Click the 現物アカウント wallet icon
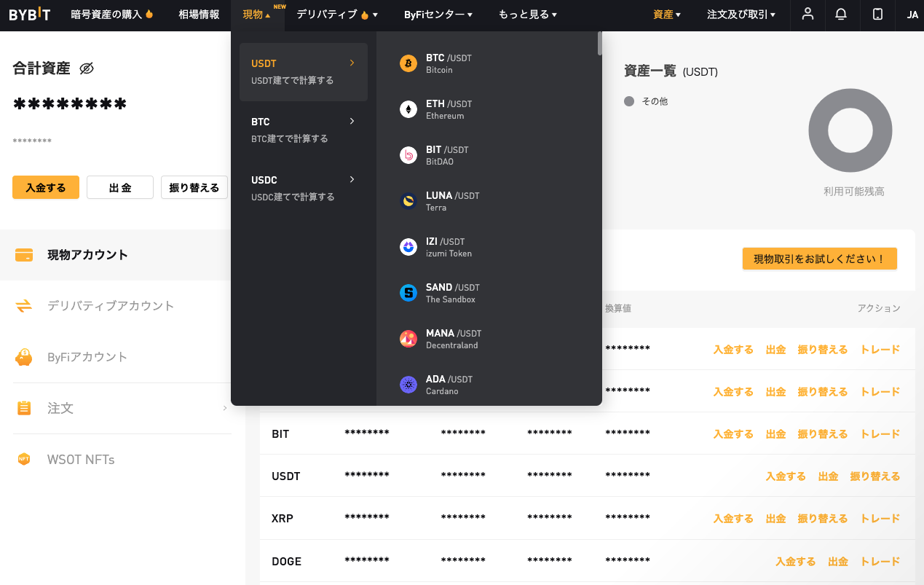 (x=24, y=255)
